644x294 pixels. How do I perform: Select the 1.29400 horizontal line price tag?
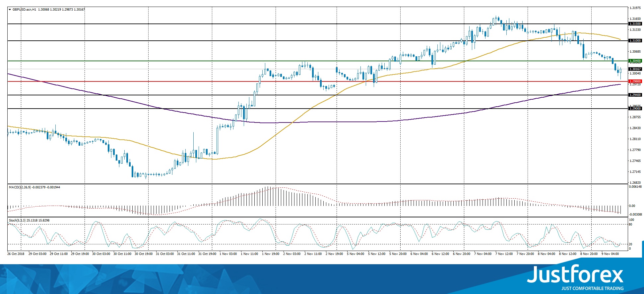[x=635, y=95]
